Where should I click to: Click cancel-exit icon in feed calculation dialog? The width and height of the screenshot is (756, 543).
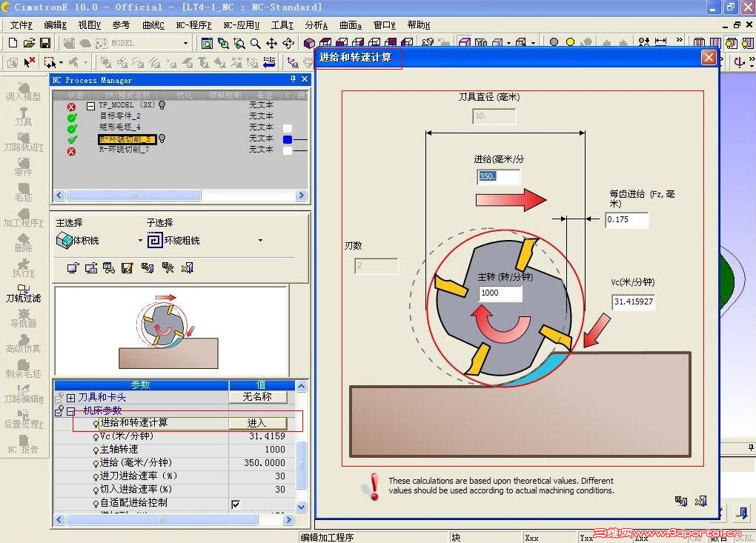click(x=700, y=501)
